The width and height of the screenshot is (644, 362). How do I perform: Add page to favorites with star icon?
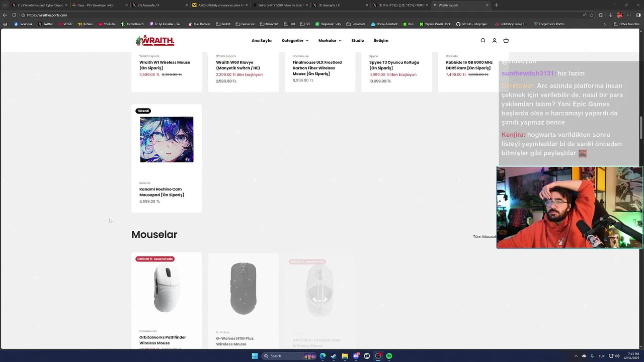(x=591, y=15)
